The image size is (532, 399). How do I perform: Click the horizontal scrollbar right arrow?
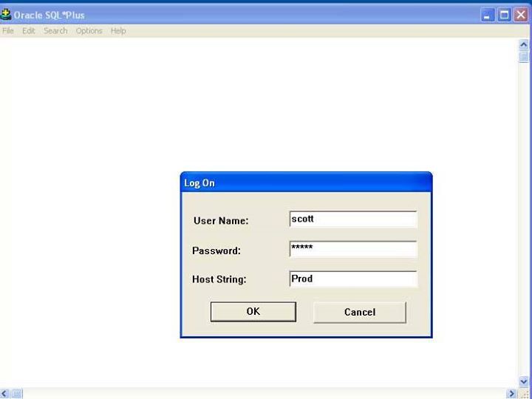click(x=511, y=394)
